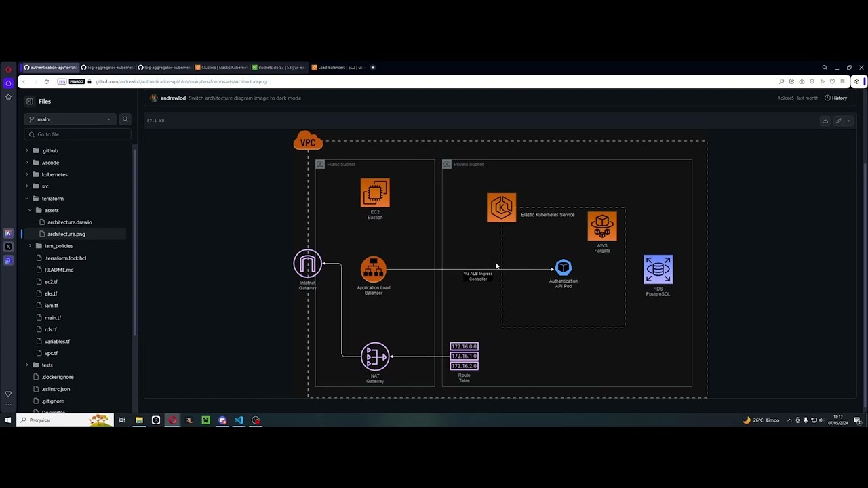
Task: Click the VPN badge in address bar
Action: click(x=62, y=81)
